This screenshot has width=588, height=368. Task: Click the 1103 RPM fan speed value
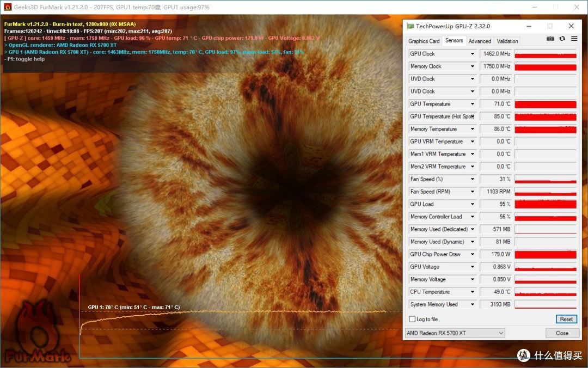tap(496, 192)
